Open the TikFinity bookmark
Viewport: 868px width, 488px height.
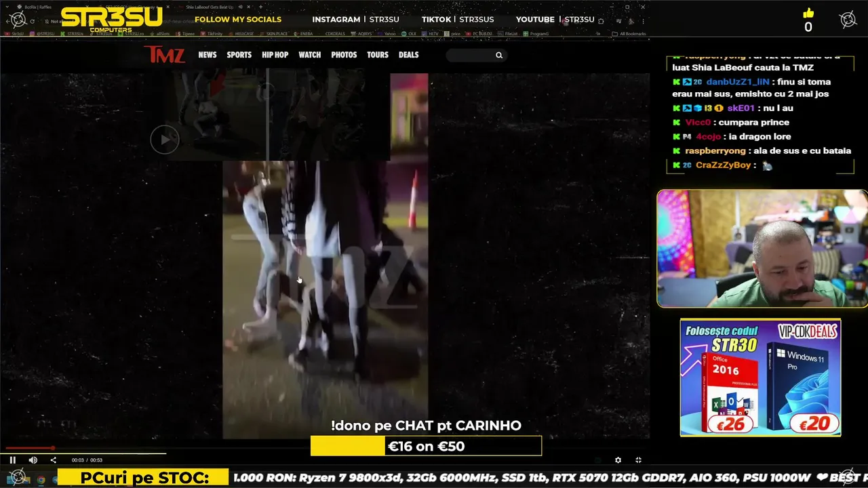212,33
